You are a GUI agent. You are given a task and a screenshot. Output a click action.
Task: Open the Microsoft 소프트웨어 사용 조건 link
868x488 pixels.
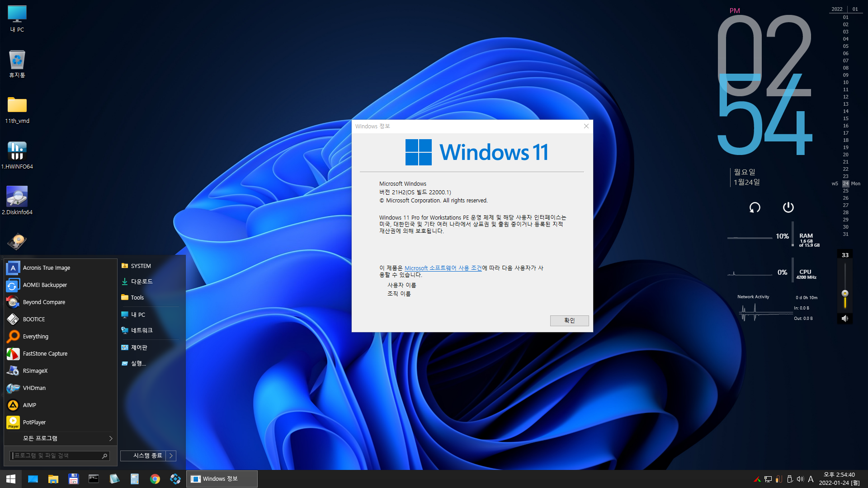click(443, 268)
